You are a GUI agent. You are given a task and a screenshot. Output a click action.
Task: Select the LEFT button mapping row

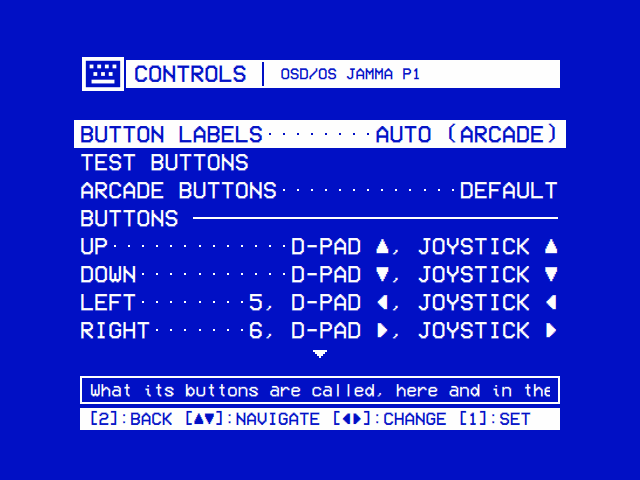pyautogui.click(x=320, y=302)
